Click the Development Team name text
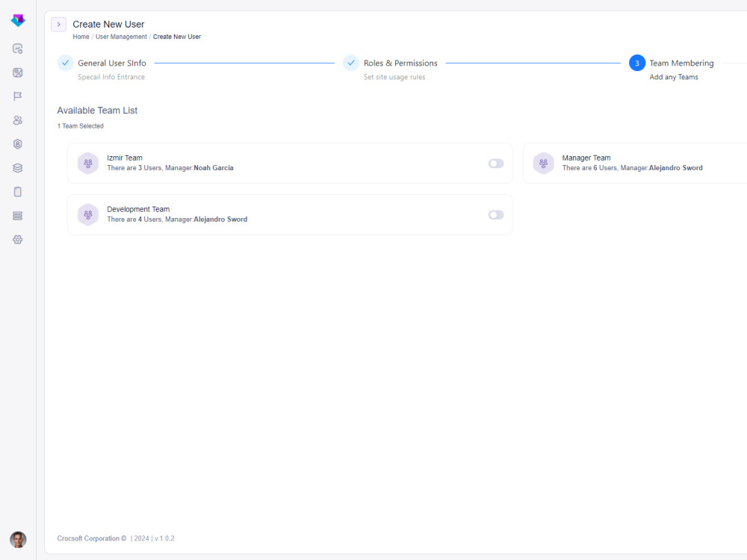 (138, 209)
